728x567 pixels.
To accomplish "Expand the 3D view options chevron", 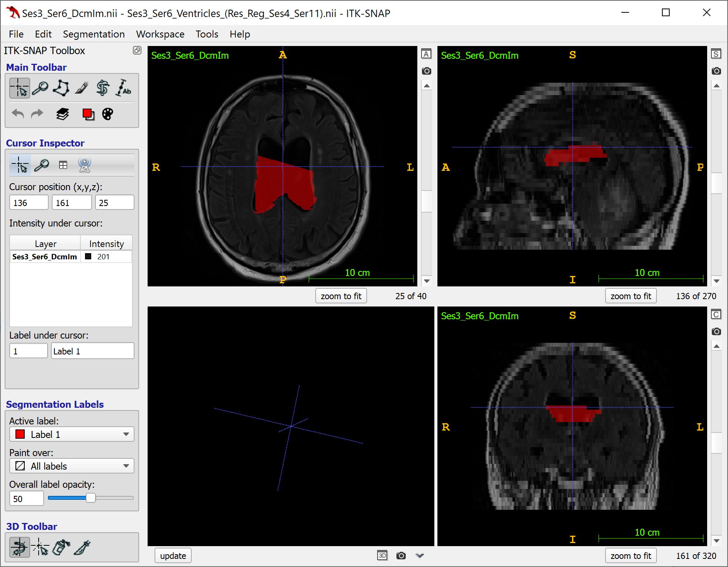I will point(420,555).
